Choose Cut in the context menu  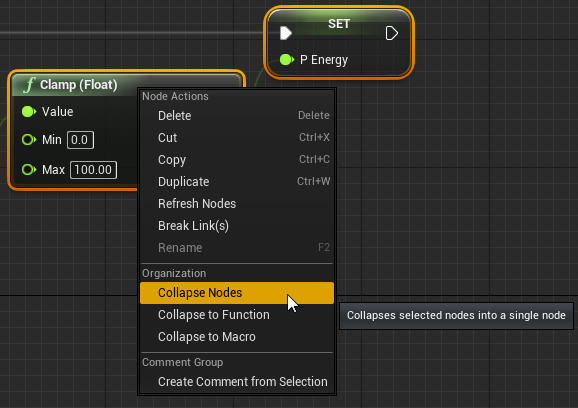[x=237, y=137]
